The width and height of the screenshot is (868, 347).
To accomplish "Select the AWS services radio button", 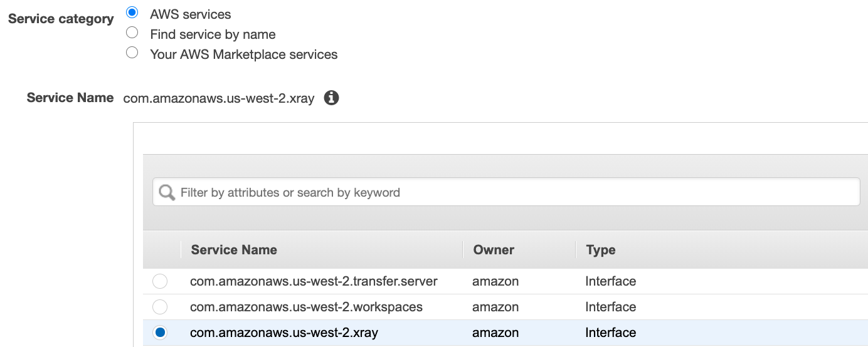I will tap(132, 13).
